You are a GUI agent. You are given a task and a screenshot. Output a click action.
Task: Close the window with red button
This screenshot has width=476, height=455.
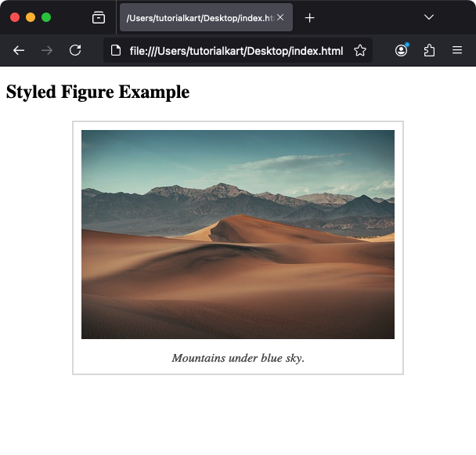point(15,17)
